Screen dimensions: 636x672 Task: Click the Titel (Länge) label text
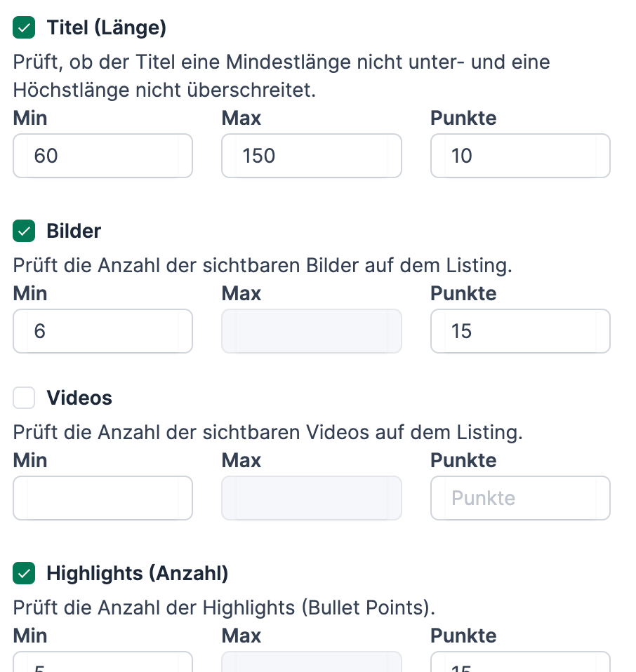point(106,28)
